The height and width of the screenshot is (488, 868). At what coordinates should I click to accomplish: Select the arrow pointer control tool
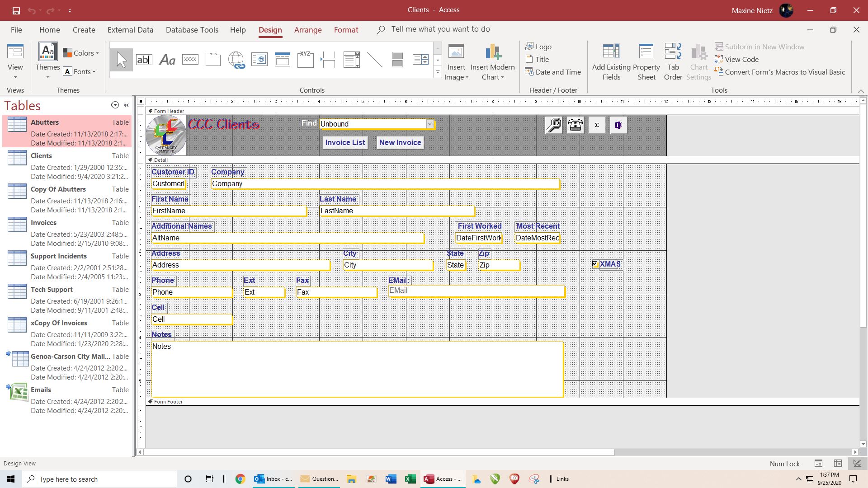[121, 60]
